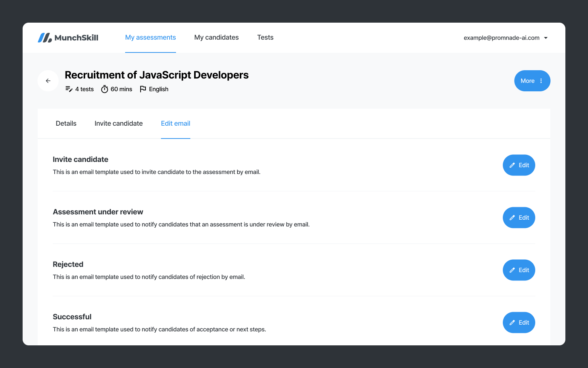Edit the Successful email template

(519, 323)
